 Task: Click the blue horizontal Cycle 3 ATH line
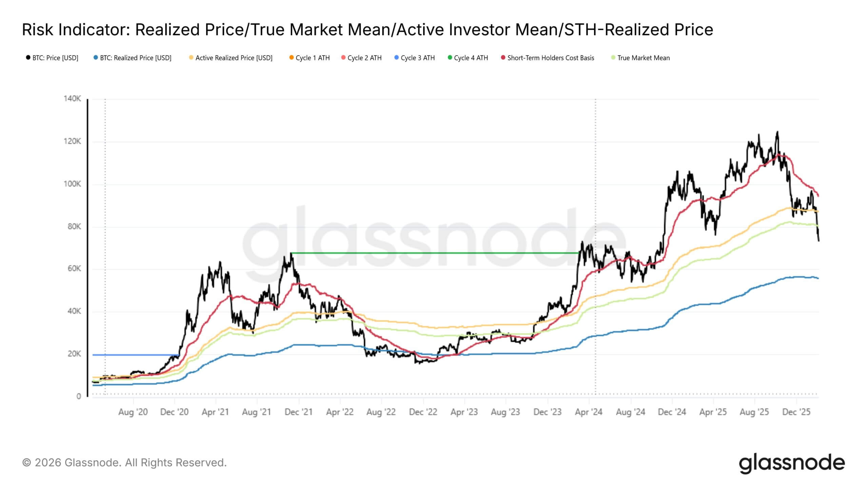136,355
